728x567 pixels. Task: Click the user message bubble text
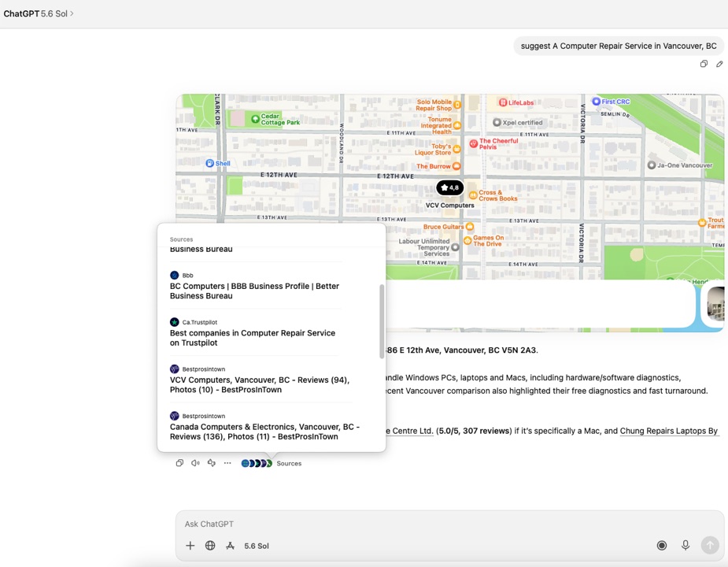click(x=619, y=46)
